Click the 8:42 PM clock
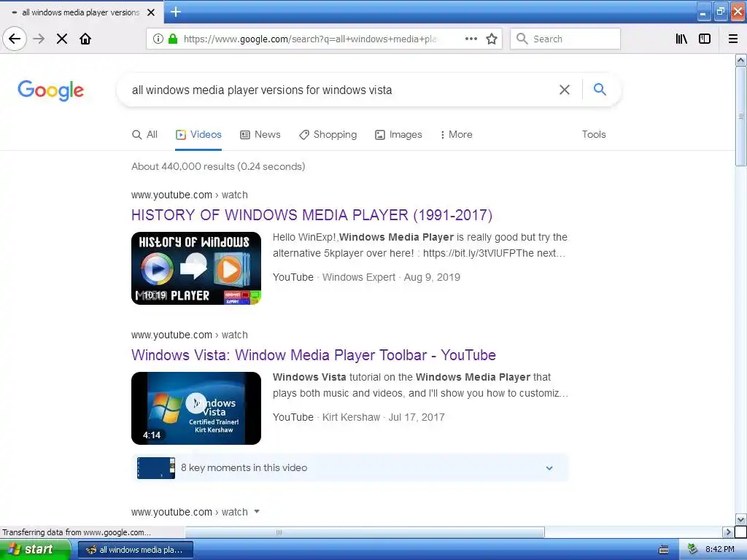The height and width of the screenshot is (560, 747). pos(720,550)
